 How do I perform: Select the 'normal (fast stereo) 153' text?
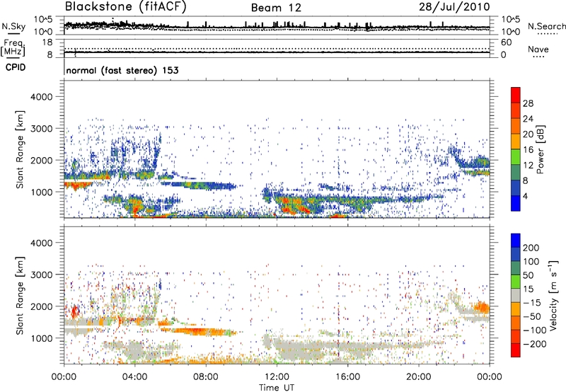122,71
